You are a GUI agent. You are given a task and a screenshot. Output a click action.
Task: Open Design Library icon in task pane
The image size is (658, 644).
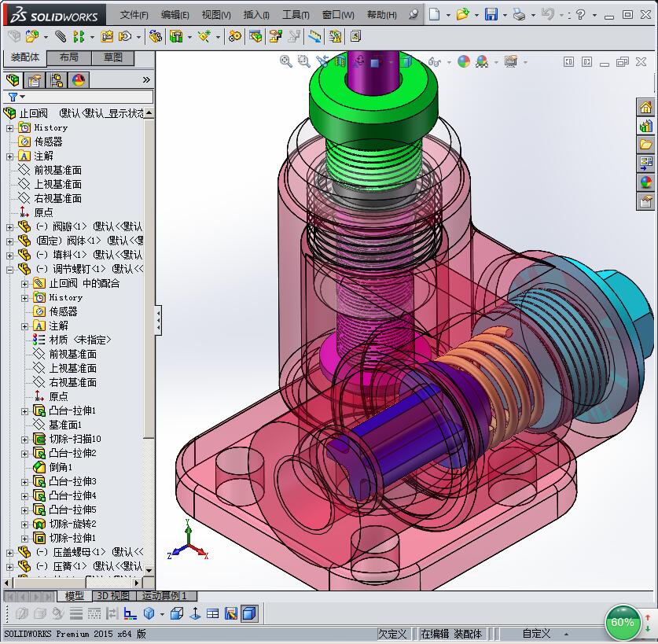click(646, 126)
